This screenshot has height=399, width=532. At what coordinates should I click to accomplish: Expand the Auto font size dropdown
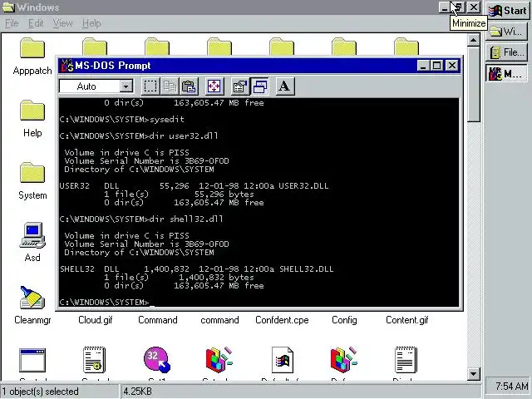(x=126, y=86)
